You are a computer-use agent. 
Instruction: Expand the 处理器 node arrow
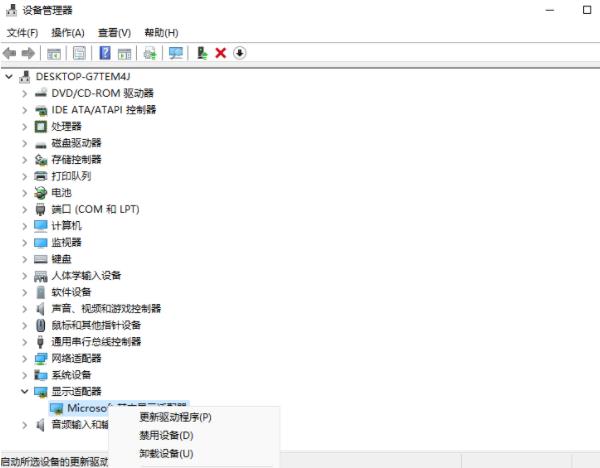coord(24,127)
